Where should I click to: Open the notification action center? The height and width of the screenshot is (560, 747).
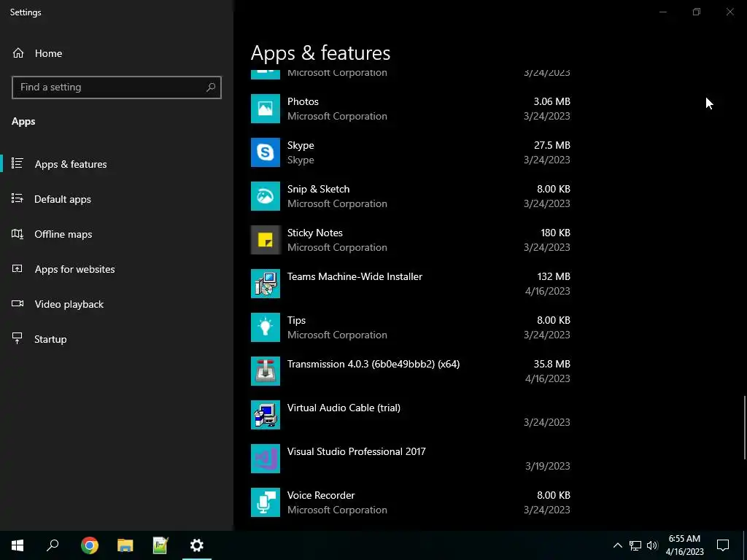point(723,545)
